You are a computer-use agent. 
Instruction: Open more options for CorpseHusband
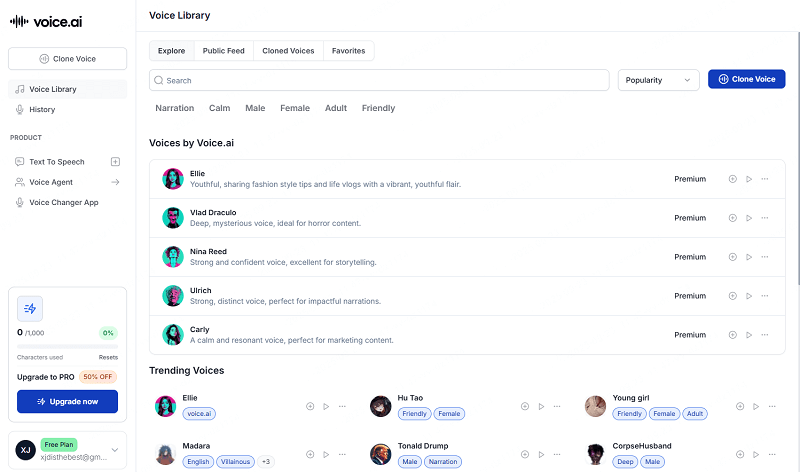(772, 455)
